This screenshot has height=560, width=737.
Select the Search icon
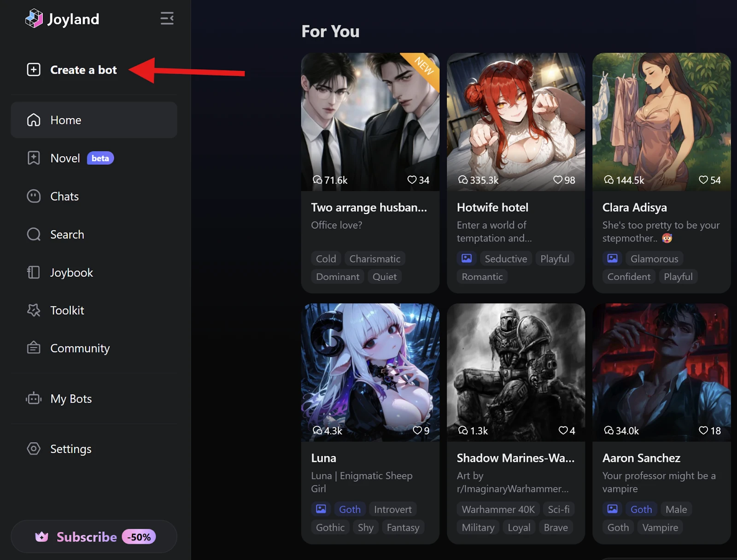pyautogui.click(x=33, y=234)
